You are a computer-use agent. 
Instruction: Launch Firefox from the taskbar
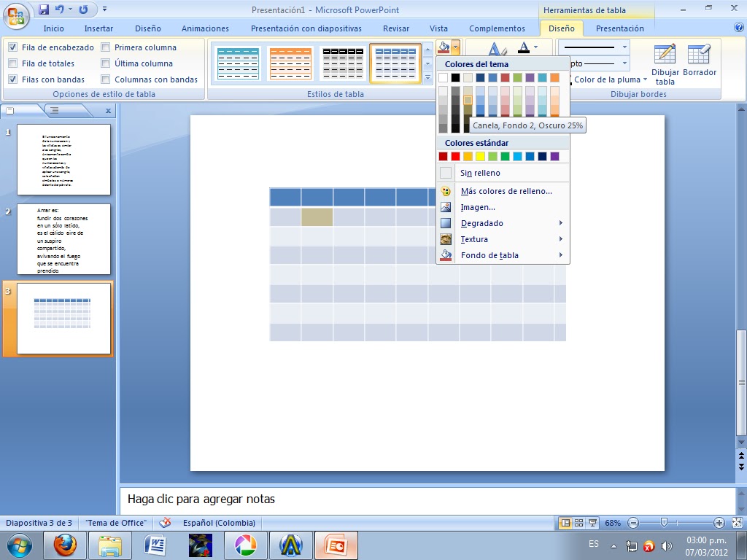point(66,544)
